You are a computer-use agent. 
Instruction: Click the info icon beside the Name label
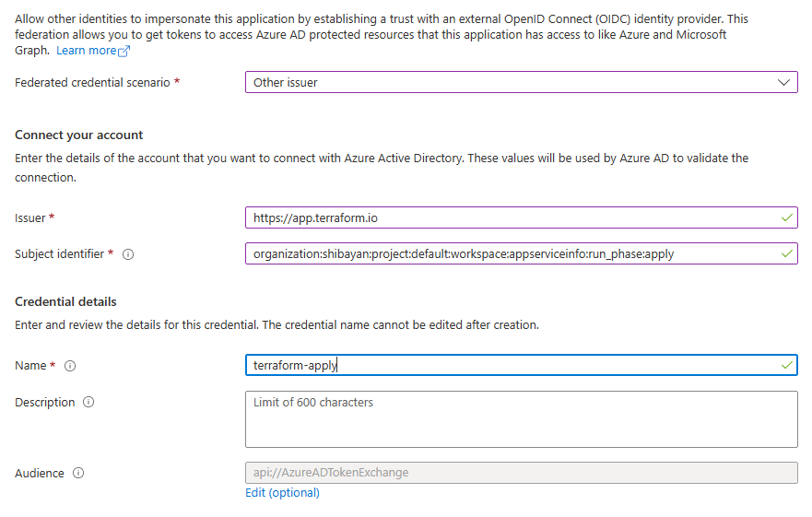click(x=70, y=366)
